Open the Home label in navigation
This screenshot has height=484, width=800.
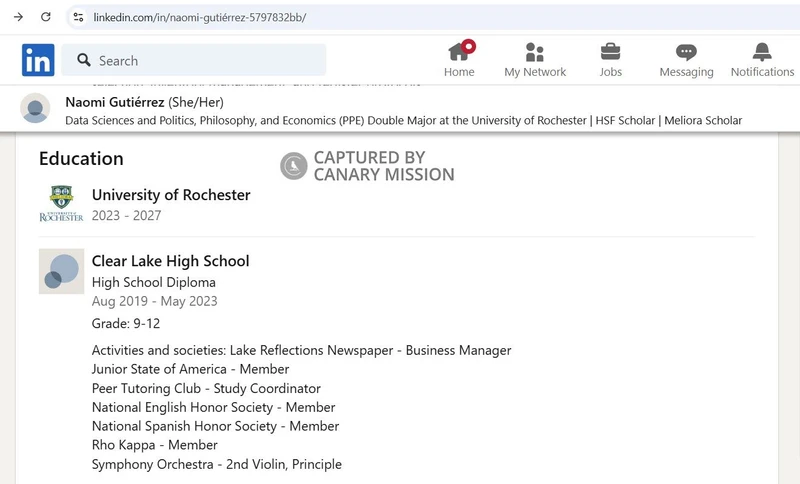[459, 72]
